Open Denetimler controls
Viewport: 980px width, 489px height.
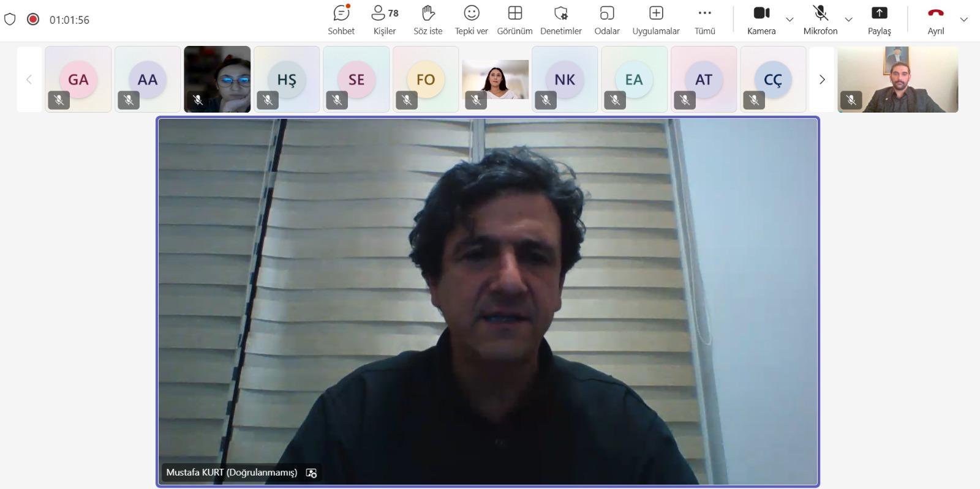[560, 20]
